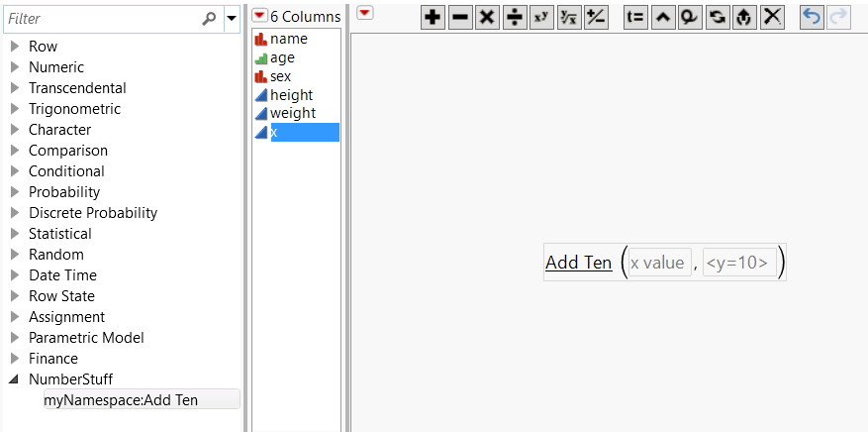Screen dimensions: 868x432
Task: Click the x value argument placeholder
Action: (x=659, y=263)
